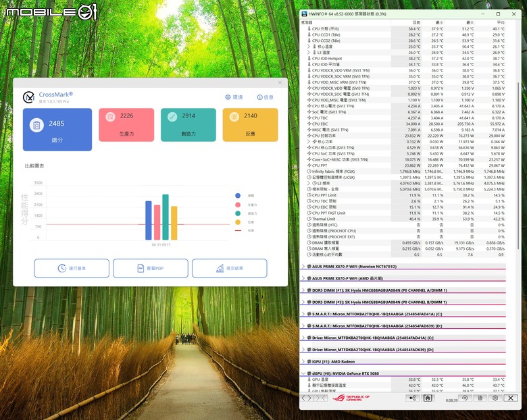Screen dimensions: 527x420
Task: Click the X button in HWiNFO's bottom bar
Action: [x=511, y=398]
